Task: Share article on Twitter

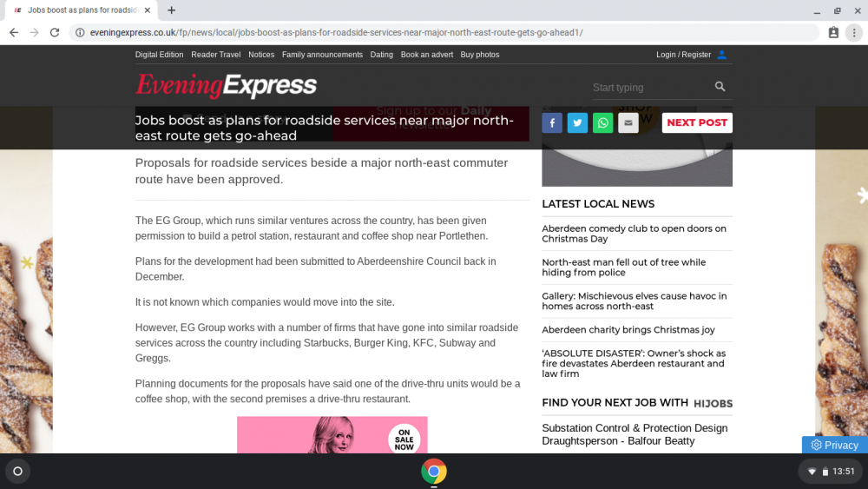Action: pos(577,123)
